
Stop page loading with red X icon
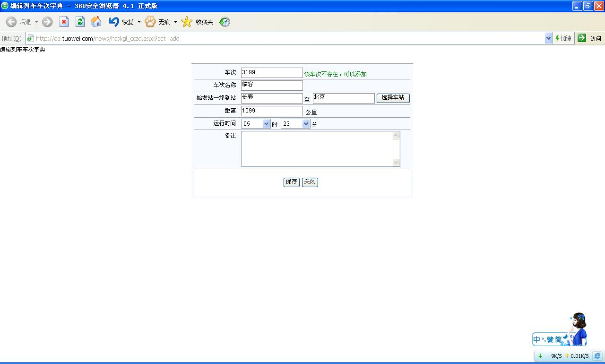pyautogui.click(x=64, y=22)
